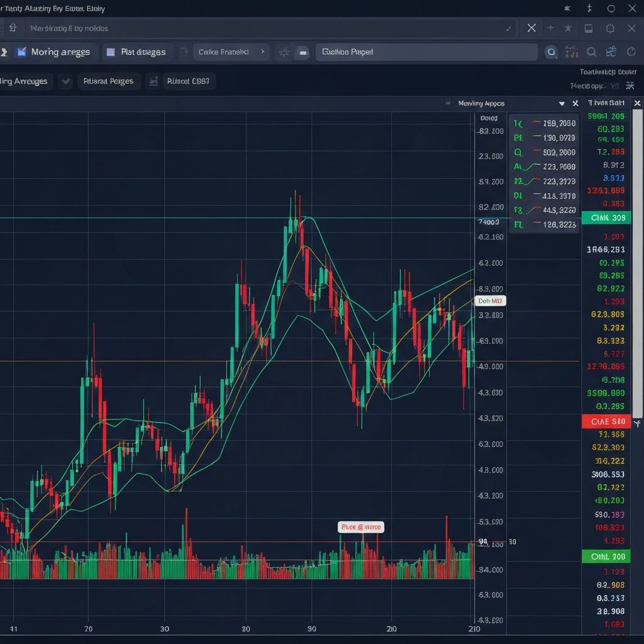This screenshot has height=644, width=644.
Task: Click the green CIAIL 308 button
Action: [606, 218]
